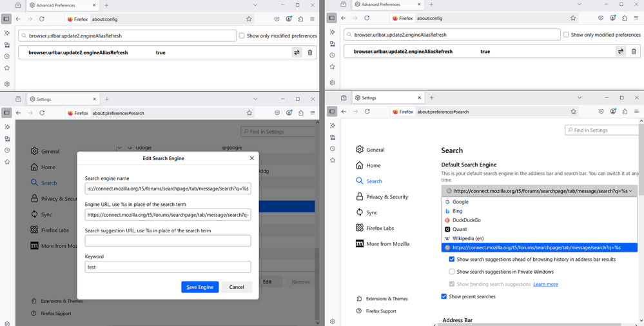Open Extensions & Themes in bottom-right Settings
The image size is (644, 326).
[x=382, y=298]
